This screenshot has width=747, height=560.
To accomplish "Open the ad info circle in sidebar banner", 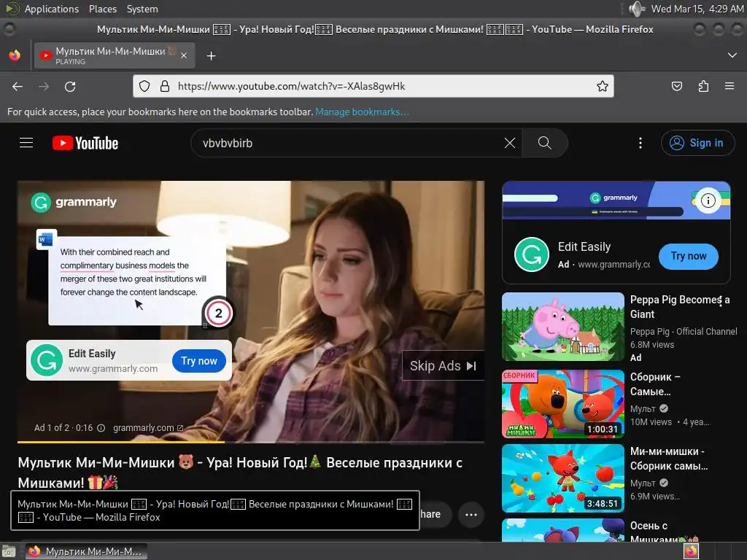I will pyautogui.click(x=708, y=201).
